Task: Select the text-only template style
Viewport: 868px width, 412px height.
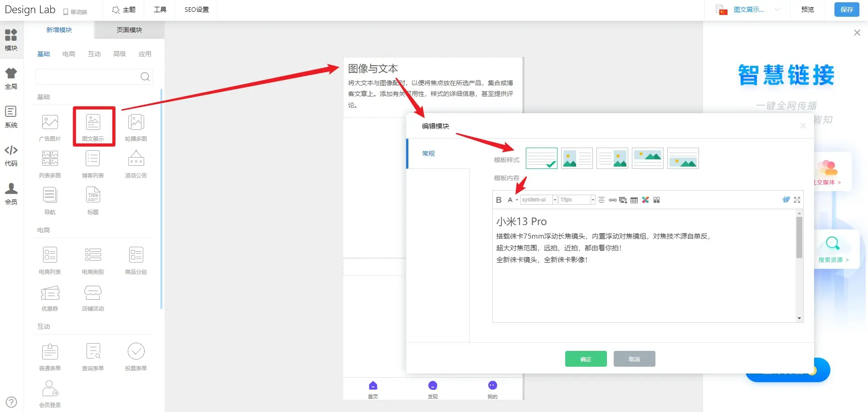Action: [541, 158]
